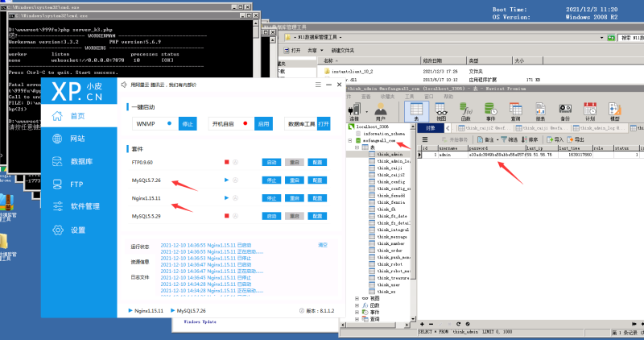This screenshot has height=340, width=644.
Task: Open the 模型 model icon in Navicat toolbar
Action: pyautogui.click(x=615, y=112)
